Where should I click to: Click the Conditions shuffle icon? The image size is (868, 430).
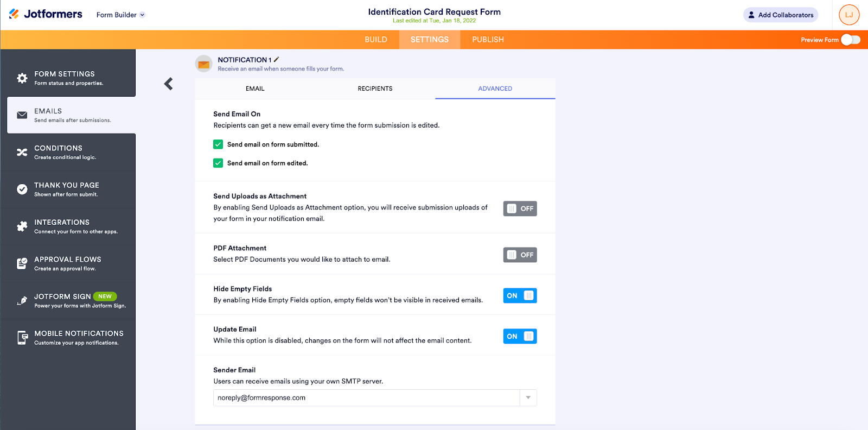[22, 153]
